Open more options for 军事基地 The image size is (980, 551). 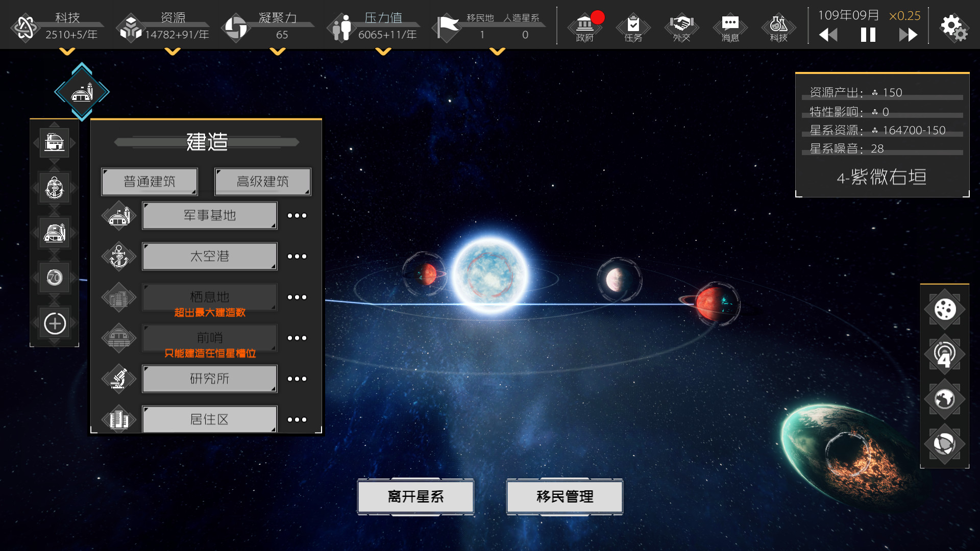297,216
